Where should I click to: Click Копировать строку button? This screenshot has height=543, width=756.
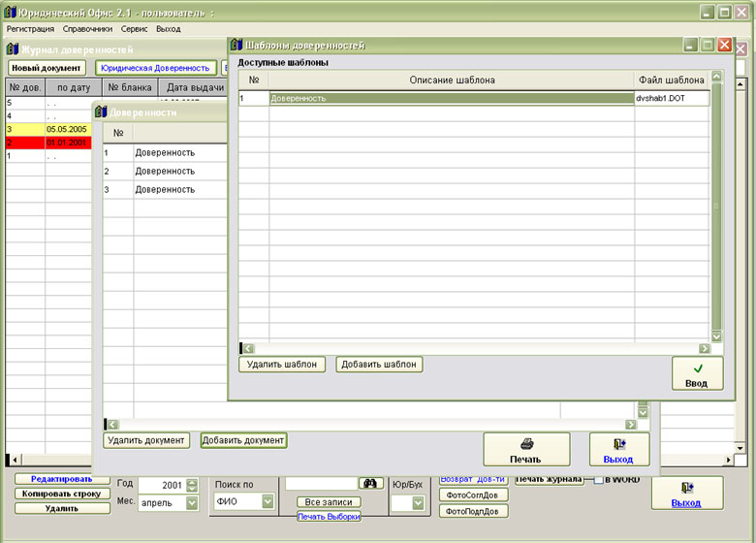pyautogui.click(x=62, y=494)
